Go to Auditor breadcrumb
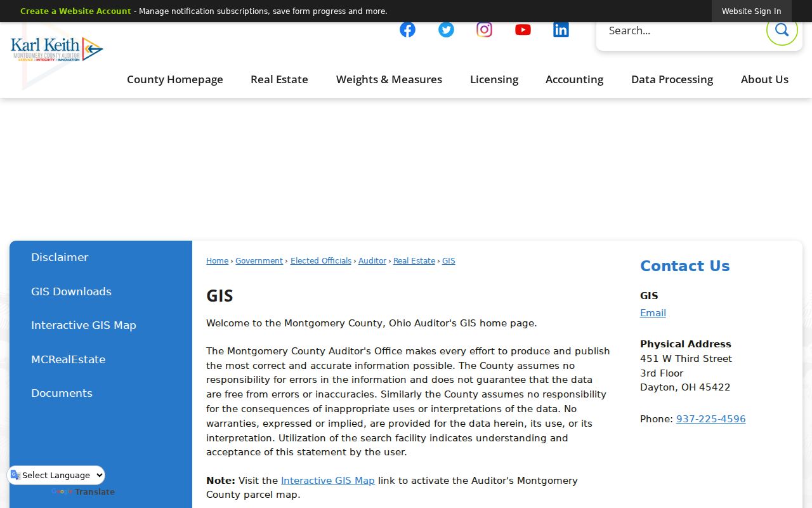 372,261
